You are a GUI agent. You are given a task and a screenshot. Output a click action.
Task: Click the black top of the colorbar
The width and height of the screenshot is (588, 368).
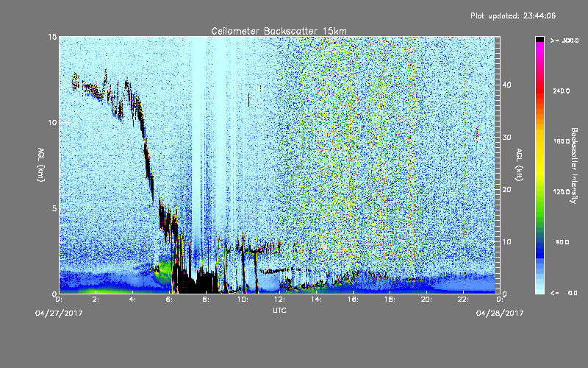coord(539,39)
